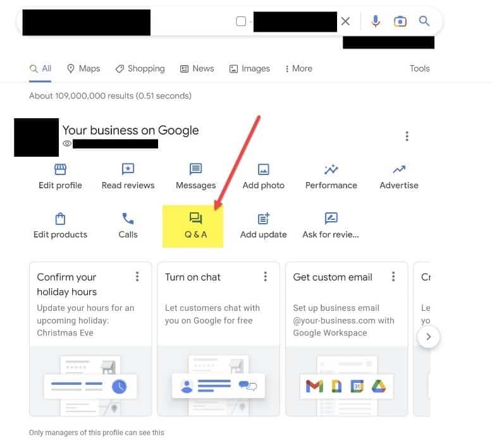
Task: Expand the More search filters menu
Action: pyautogui.click(x=298, y=68)
